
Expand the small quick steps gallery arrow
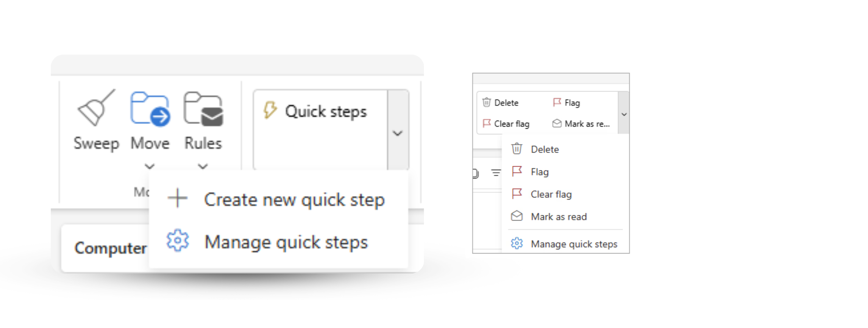pos(624,114)
